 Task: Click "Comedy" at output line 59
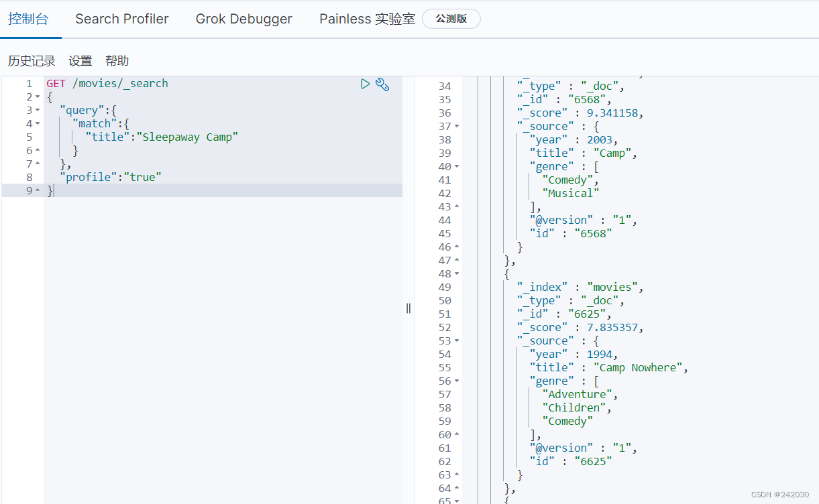pos(567,422)
